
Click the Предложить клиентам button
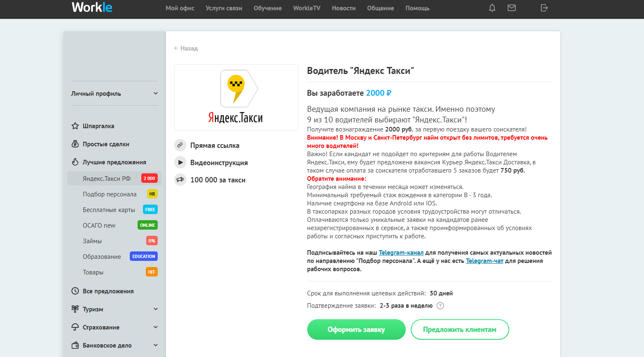point(460,329)
